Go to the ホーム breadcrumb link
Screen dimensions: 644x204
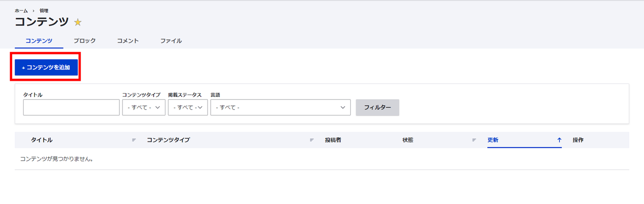[21, 10]
